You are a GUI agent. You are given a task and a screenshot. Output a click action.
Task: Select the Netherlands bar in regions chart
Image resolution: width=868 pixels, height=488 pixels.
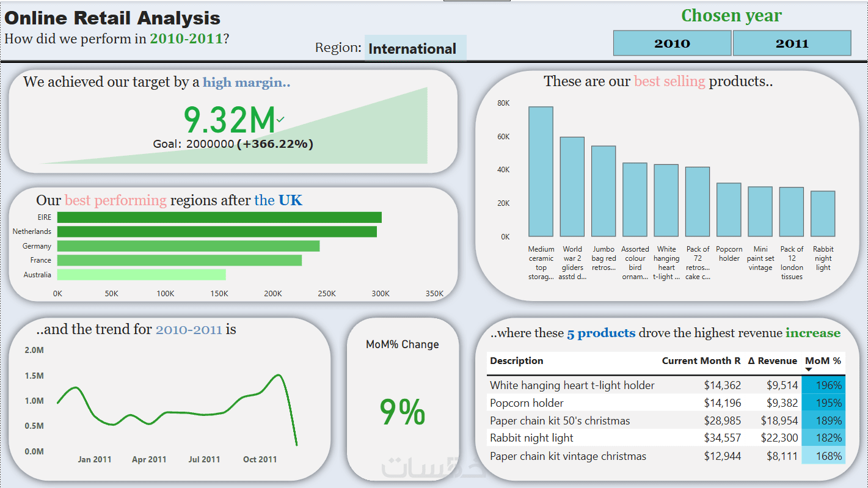(x=217, y=231)
